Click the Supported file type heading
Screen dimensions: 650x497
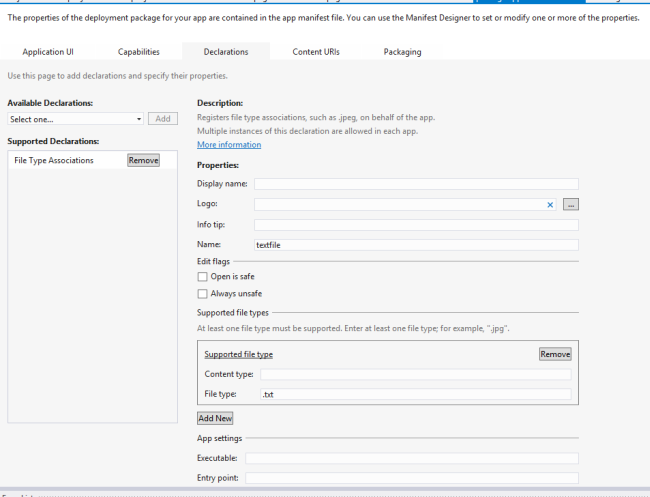[238, 354]
